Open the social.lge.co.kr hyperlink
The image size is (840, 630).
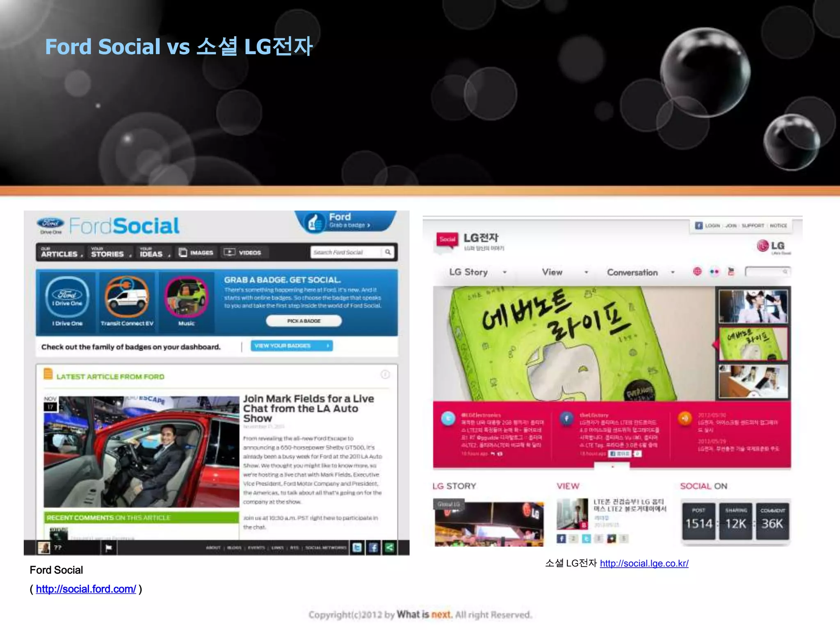coord(644,564)
